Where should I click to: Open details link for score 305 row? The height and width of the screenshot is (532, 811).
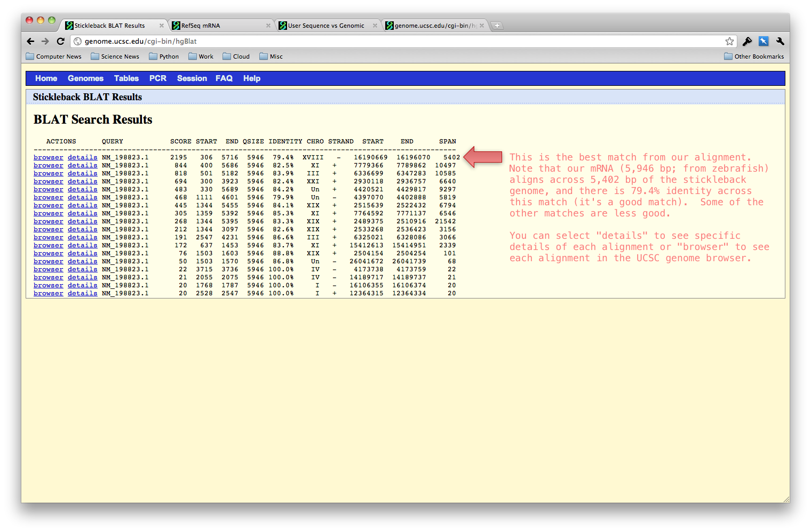click(x=83, y=213)
